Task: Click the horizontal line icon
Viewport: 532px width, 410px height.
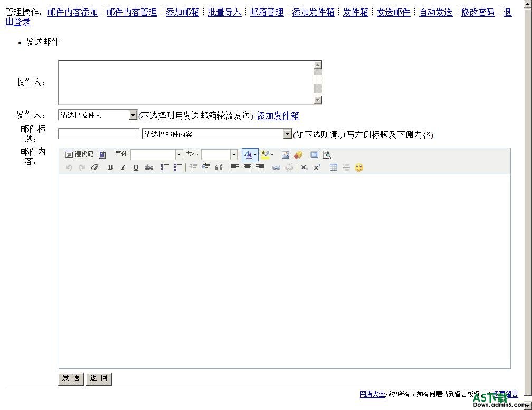Action: click(346, 167)
